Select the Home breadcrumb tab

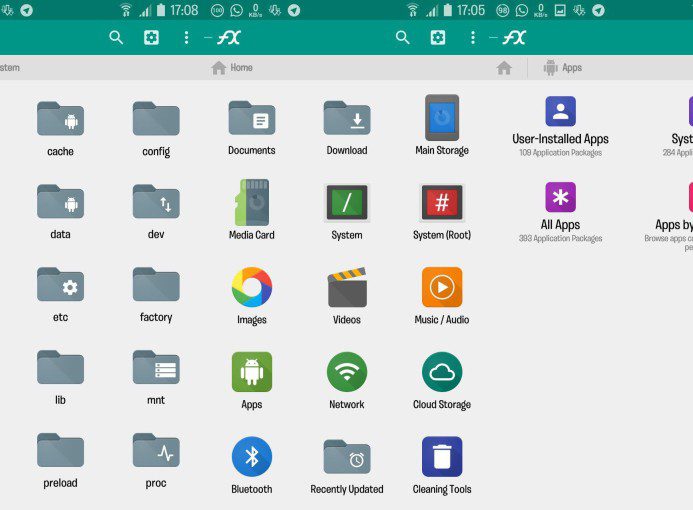point(232,68)
